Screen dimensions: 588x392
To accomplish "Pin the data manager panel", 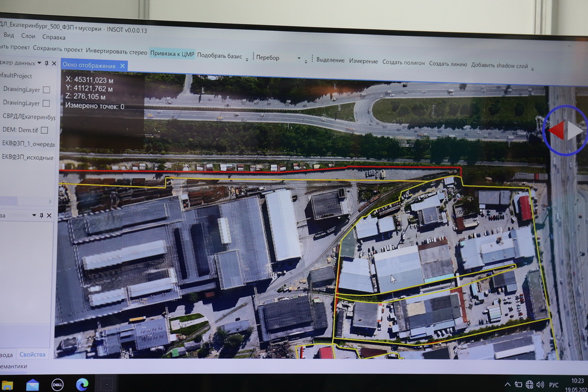I will click(x=46, y=63).
